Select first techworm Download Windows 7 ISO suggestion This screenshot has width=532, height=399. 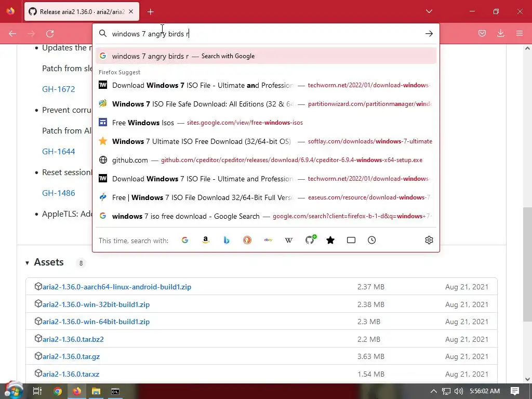tap(266, 85)
